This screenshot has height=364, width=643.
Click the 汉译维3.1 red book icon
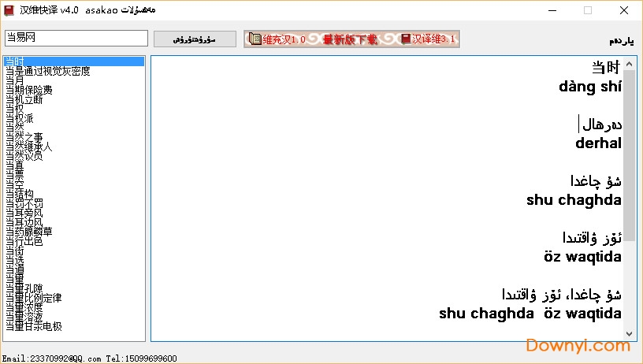pos(406,39)
